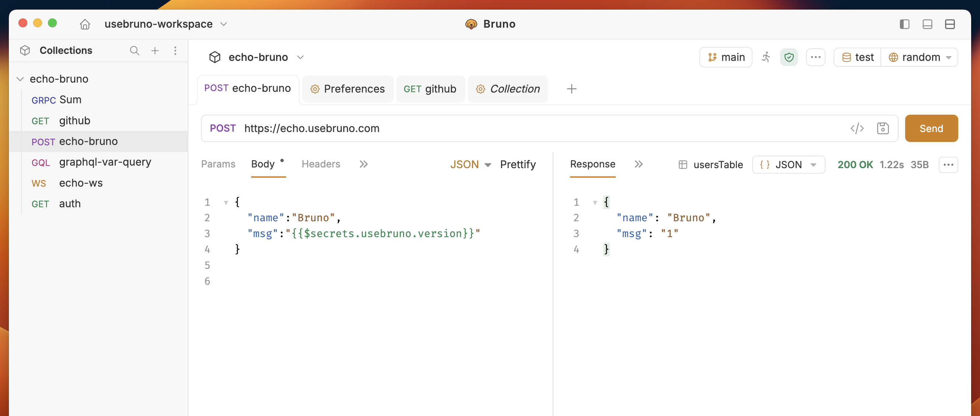Viewport: 980px width, 416px height.
Task: Show more response tabs chevron
Action: (638, 164)
